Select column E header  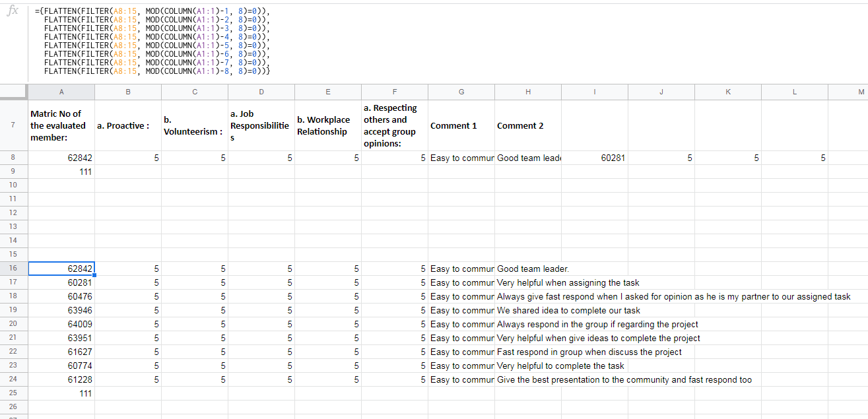point(328,92)
